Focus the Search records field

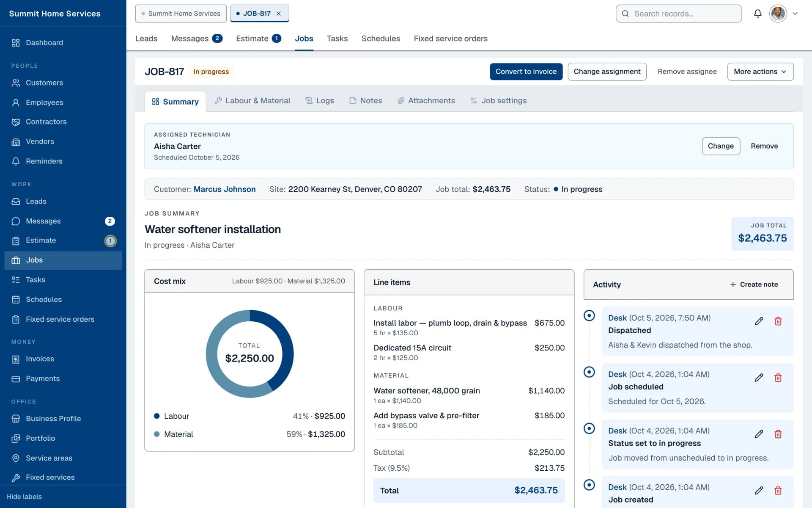[x=678, y=14]
